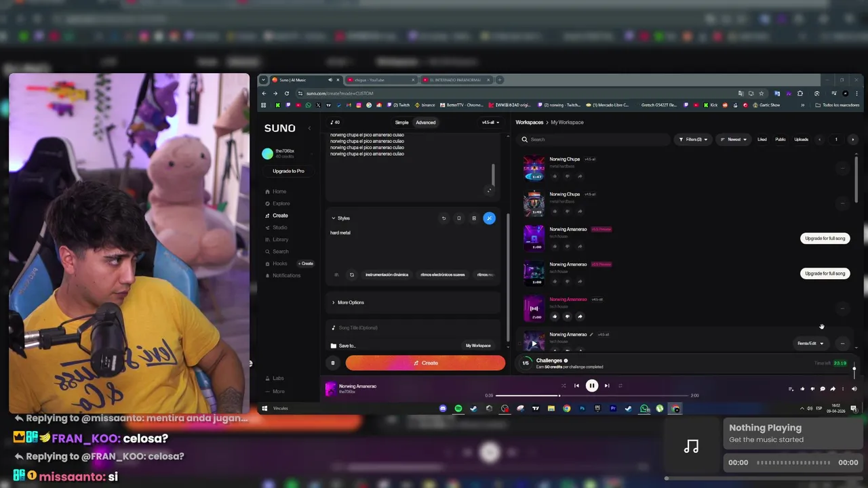Screen dimensions: 868x488
Task: Open the Windows Start menu
Action: point(264,409)
